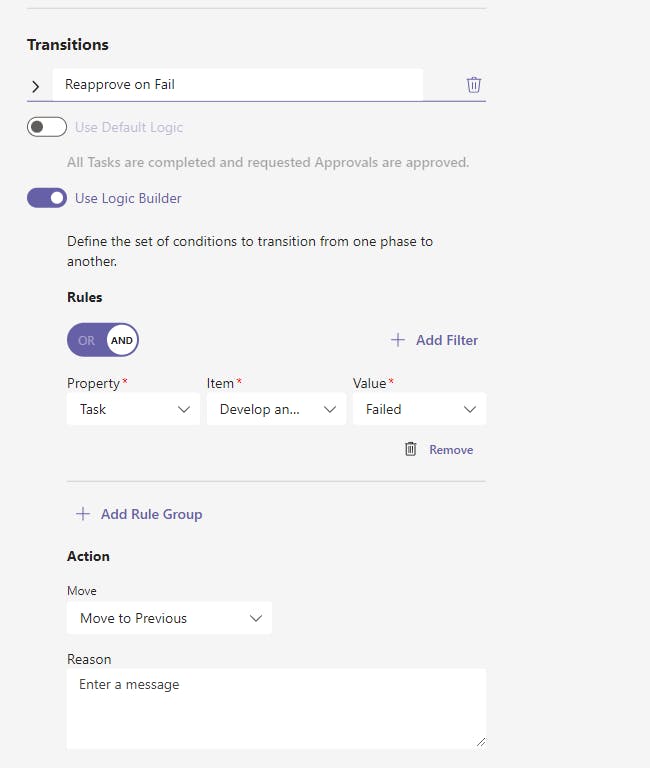650x768 pixels.
Task: Click the Remove filter link
Action: click(x=451, y=450)
